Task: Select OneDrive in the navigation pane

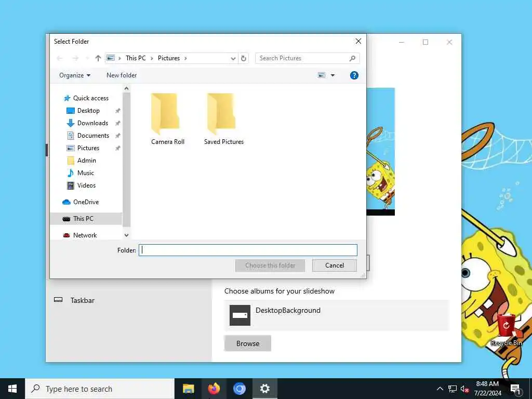Action: coord(86,202)
